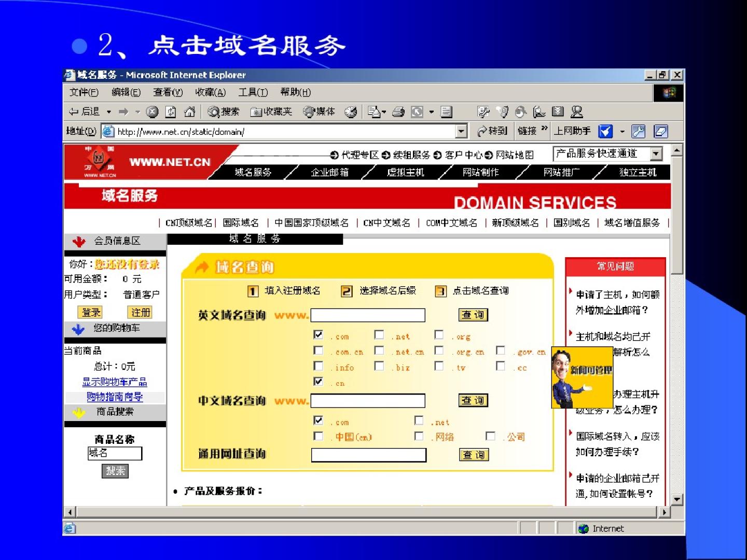The width and height of the screenshot is (747, 560).
Task: Tick the .公司 Chinese domain checkbox
Action: click(490, 436)
